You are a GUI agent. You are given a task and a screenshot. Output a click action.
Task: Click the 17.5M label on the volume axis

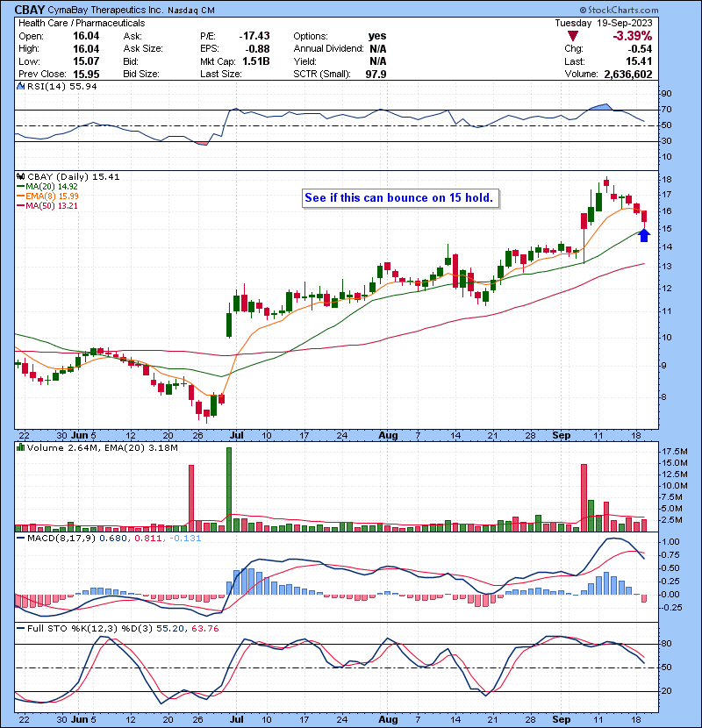675,452
